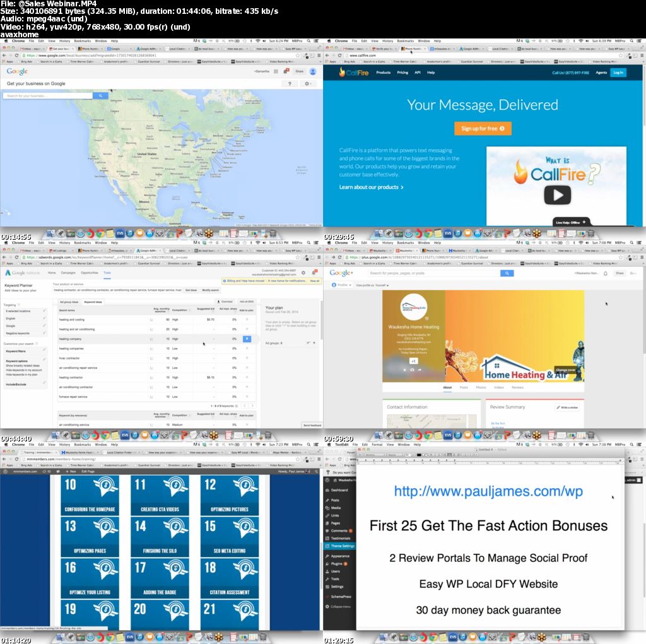
Task: Open the settings gear on Get your business on Google page
Action: (307, 84)
